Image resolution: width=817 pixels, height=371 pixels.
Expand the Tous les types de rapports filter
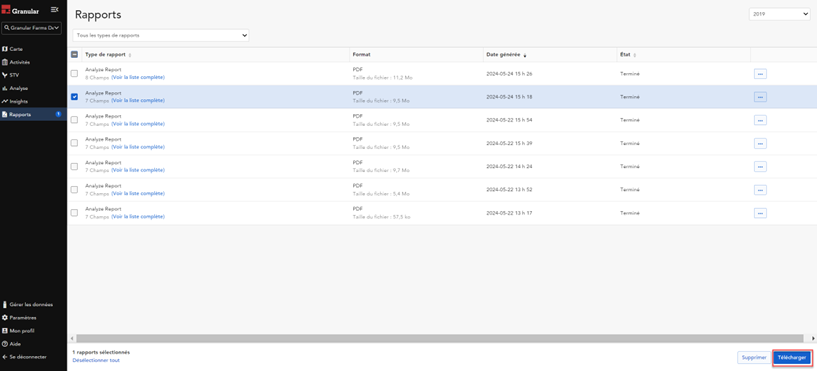tap(161, 35)
